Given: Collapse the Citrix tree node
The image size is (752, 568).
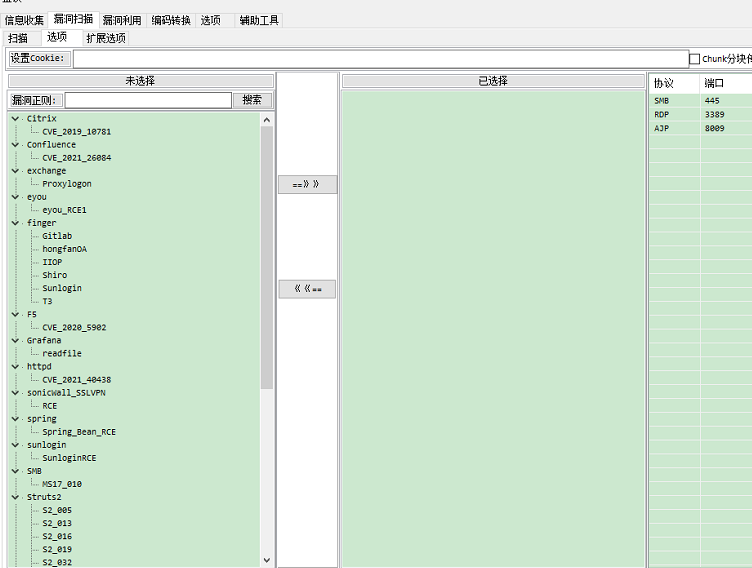Looking at the screenshot, I should (15, 118).
